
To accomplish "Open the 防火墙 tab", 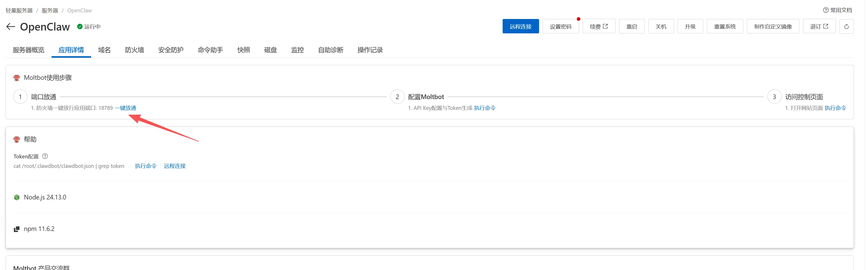I will [x=134, y=50].
